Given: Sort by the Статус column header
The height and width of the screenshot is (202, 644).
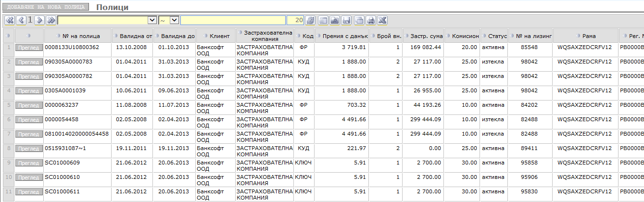Looking at the screenshot, I should click(x=496, y=36).
